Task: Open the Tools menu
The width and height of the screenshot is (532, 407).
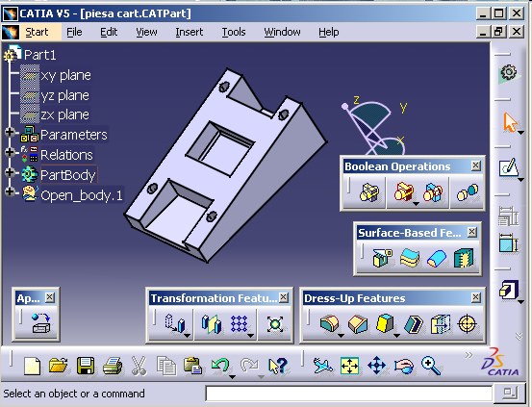Action: point(234,32)
